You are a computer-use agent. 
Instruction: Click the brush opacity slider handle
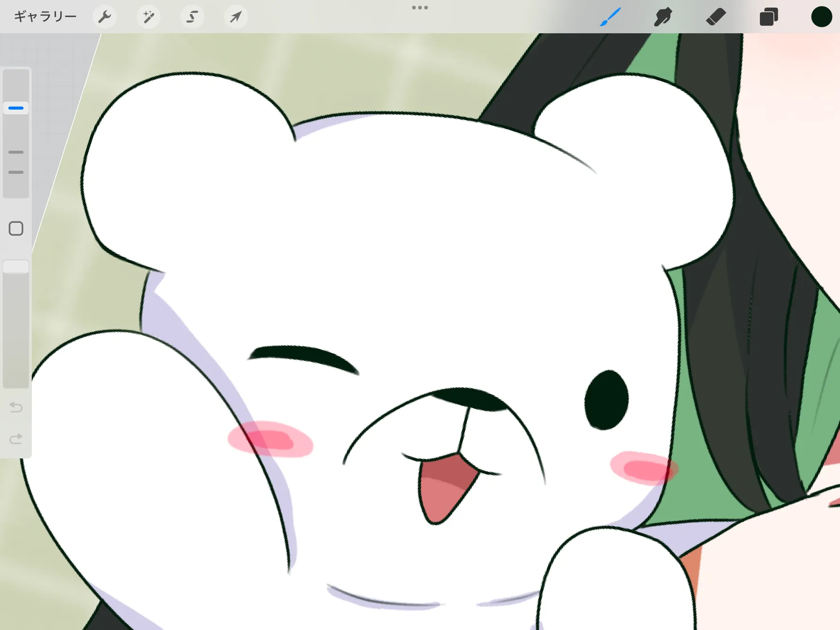click(x=16, y=266)
